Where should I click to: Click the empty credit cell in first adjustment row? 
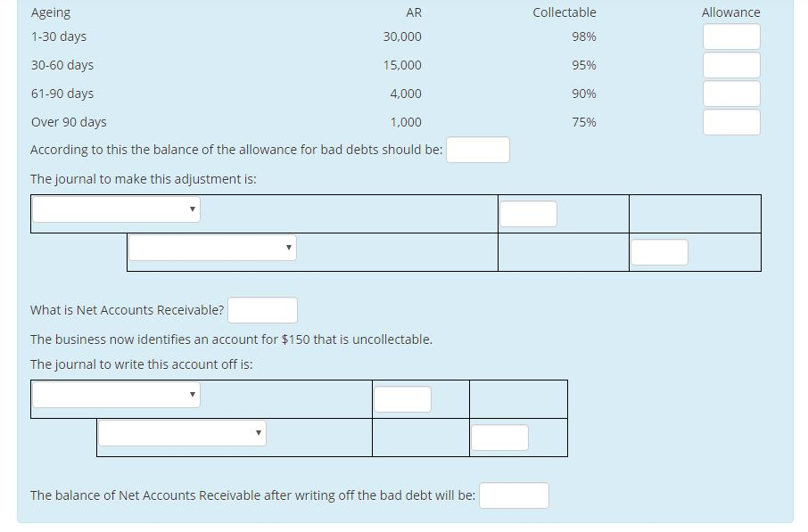tap(696, 214)
